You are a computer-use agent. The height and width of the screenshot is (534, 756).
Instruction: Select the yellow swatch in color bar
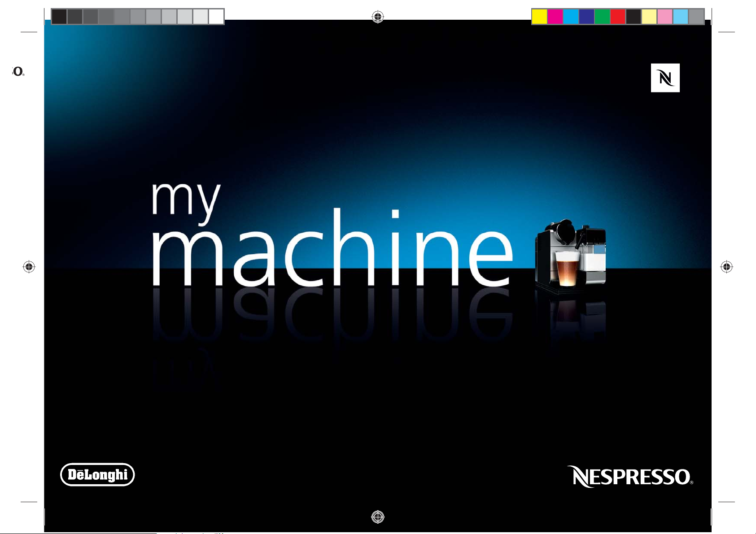[539, 17]
